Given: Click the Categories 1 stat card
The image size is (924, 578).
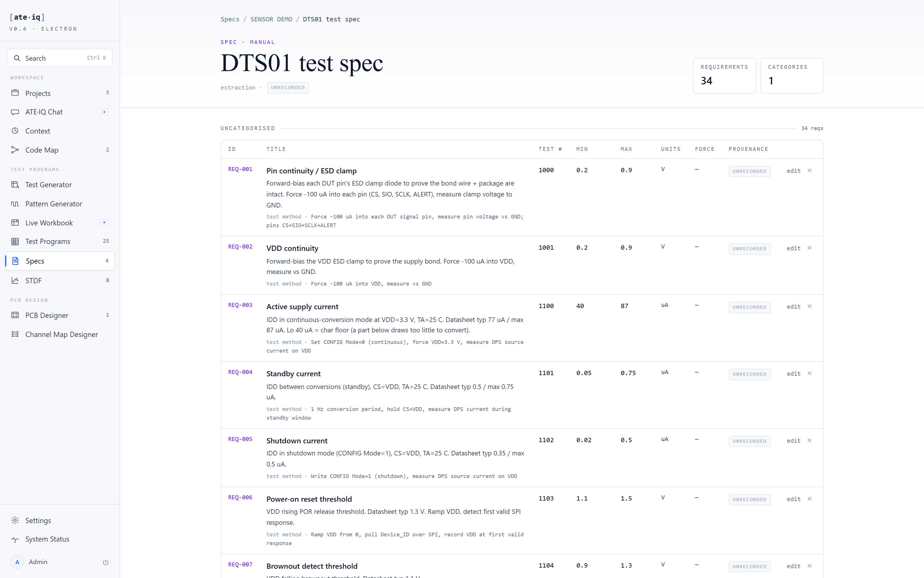Looking at the screenshot, I should (x=791, y=76).
